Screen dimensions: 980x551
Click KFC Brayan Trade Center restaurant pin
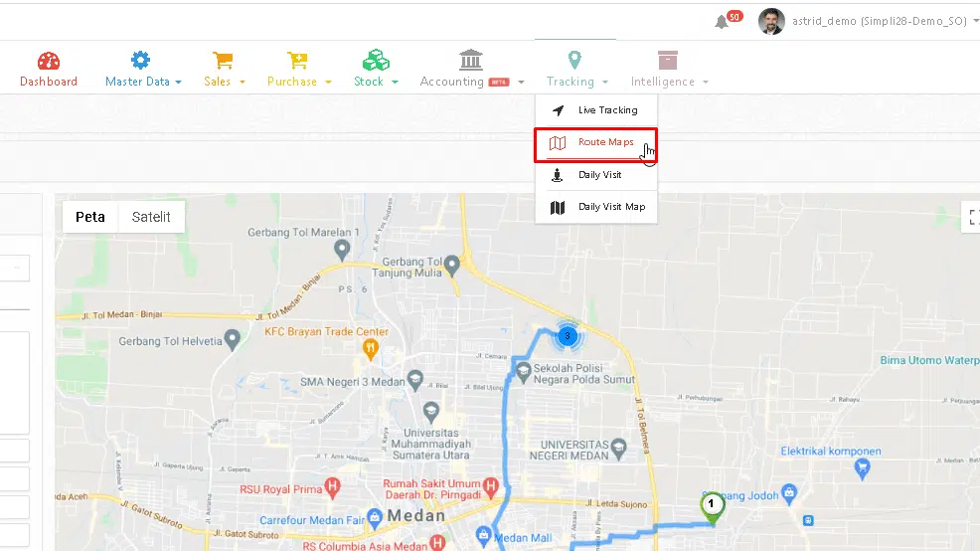coord(371,349)
